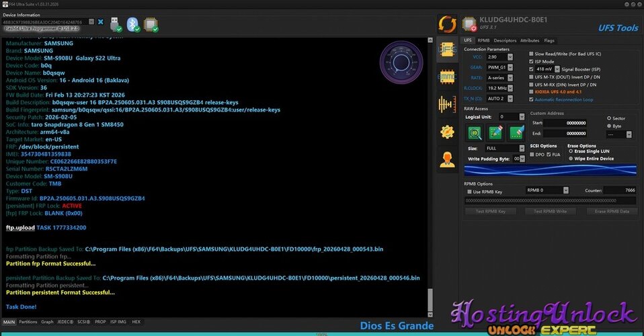Image resolution: width=644 pixels, height=336 pixels.
Task: Click the Start address input field
Action: point(565,123)
